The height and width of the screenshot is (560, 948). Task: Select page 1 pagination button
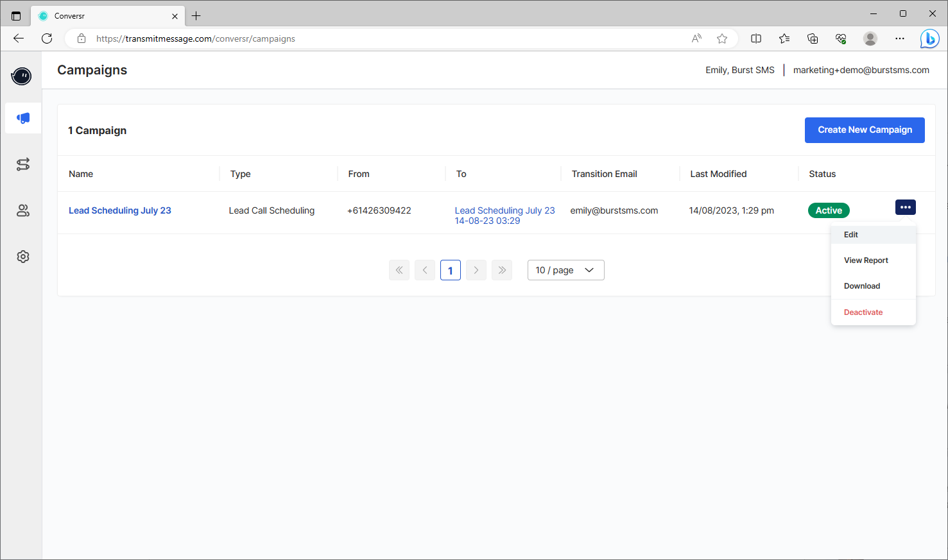(x=451, y=270)
